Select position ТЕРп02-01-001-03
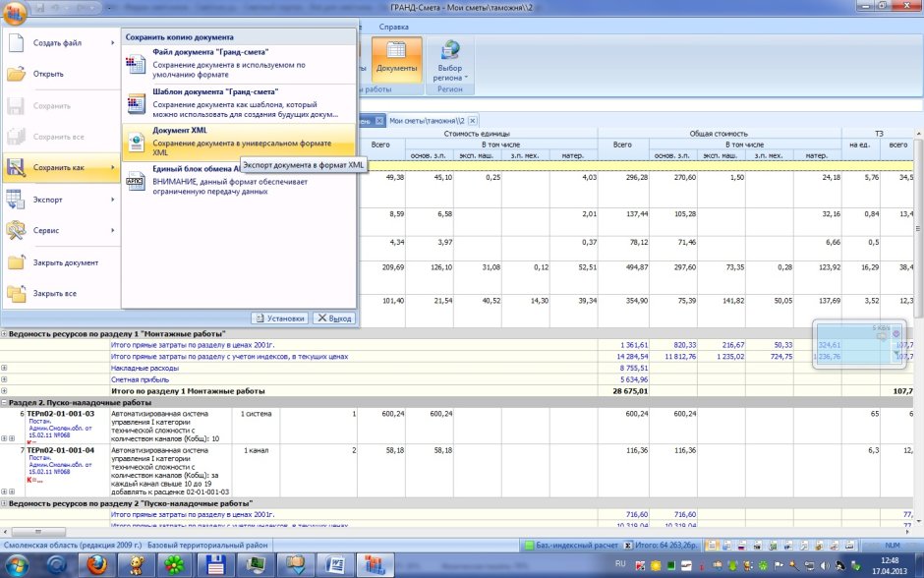924x578 pixels. [x=60, y=414]
